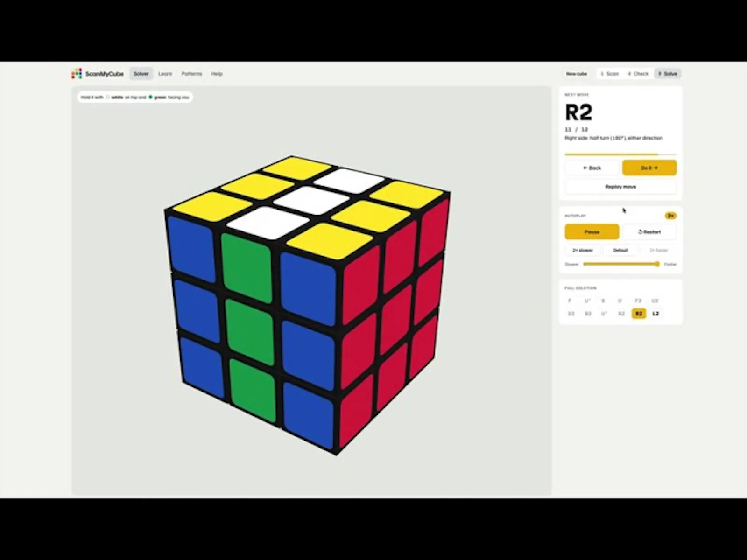The width and height of the screenshot is (747, 560).
Task: Open the Learn tab
Action: click(165, 74)
